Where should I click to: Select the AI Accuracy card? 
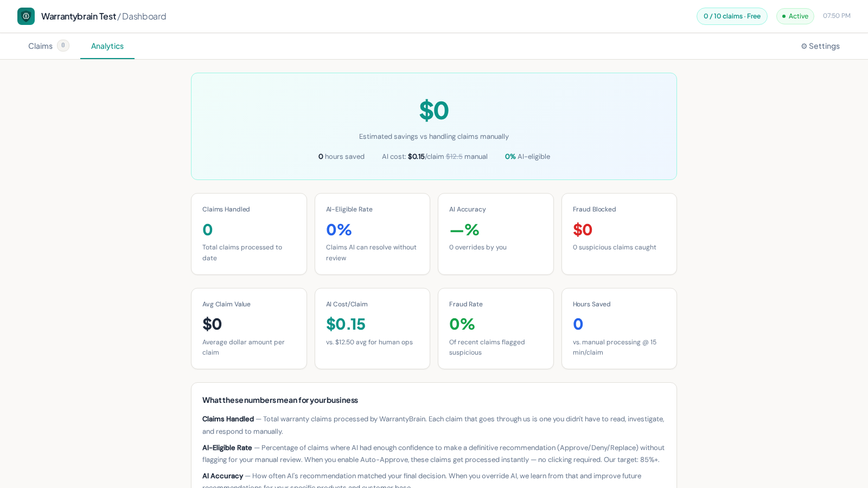coord(496,234)
